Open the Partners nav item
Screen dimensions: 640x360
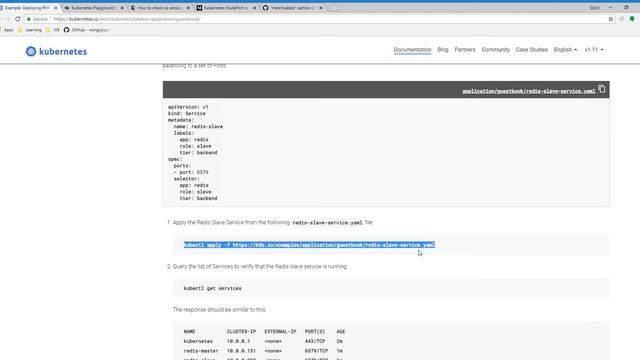pyautogui.click(x=465, y=50)
